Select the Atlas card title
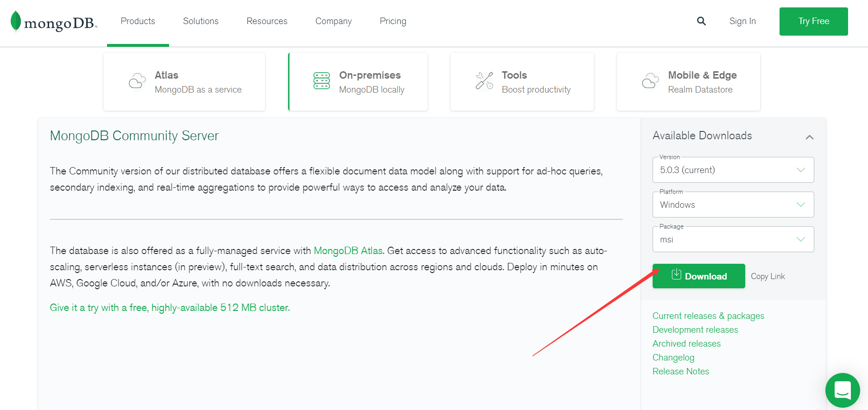 (x=166, y=75)
